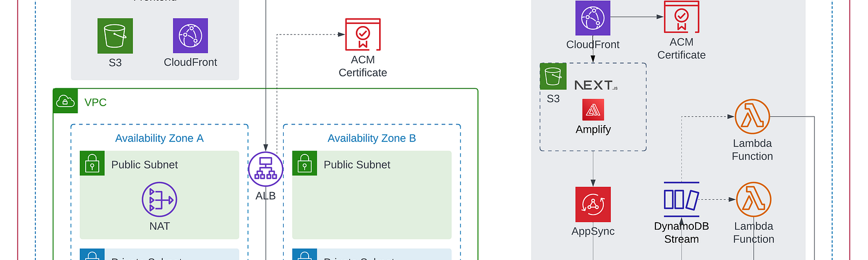Select the 'Public Subnet' label in Availability Zone A

(144, 165)
